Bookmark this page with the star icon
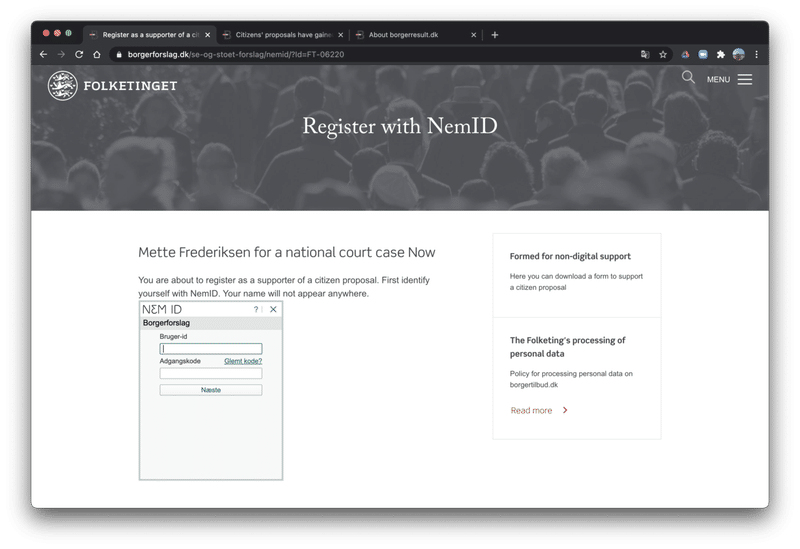This screenshot has width=800, height=549. [663, 55]
